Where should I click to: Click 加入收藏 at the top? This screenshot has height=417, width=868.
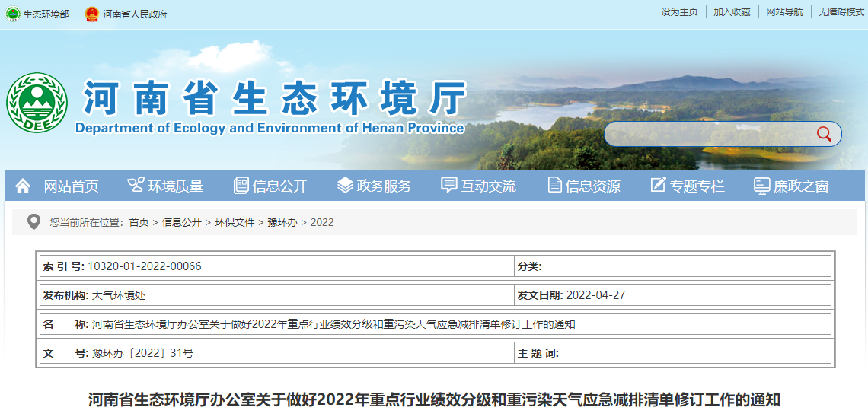click(x=732, y=12)
